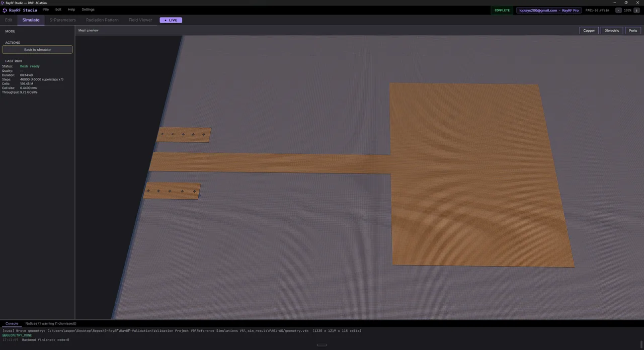Click the Throughput 9.73 GCell/s text

(x=20, y=93)
